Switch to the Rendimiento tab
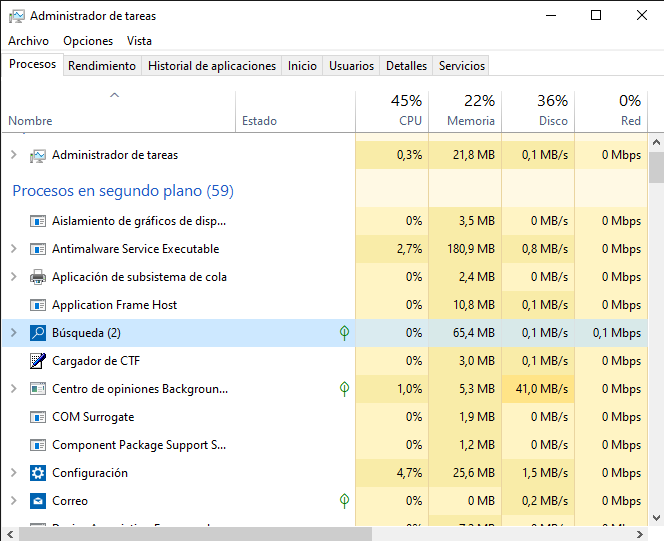 coord(102,66)
